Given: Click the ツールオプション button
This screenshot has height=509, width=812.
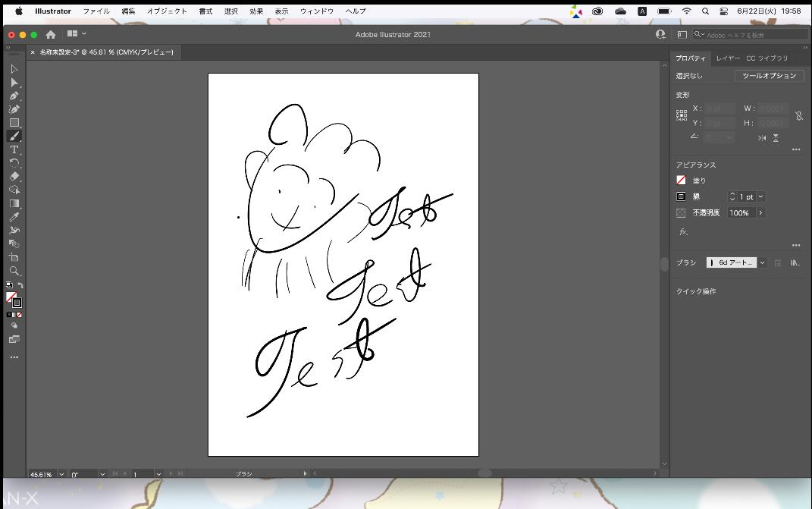Looking at the screenshot, I should [769, 76].
